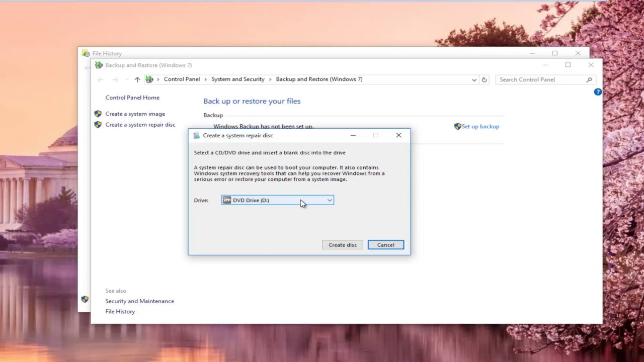The height and width of the screenshot is (362, 644).
Task: Click shield icon beside Create a system repair disc
Action: pyautogui.click(x=98, y=125)
